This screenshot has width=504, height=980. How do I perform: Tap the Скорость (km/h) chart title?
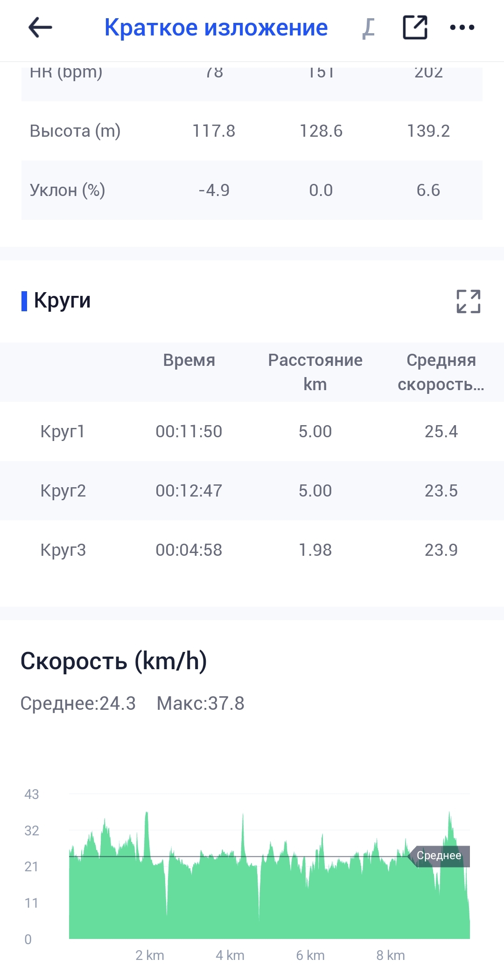[x=113, y=661]
